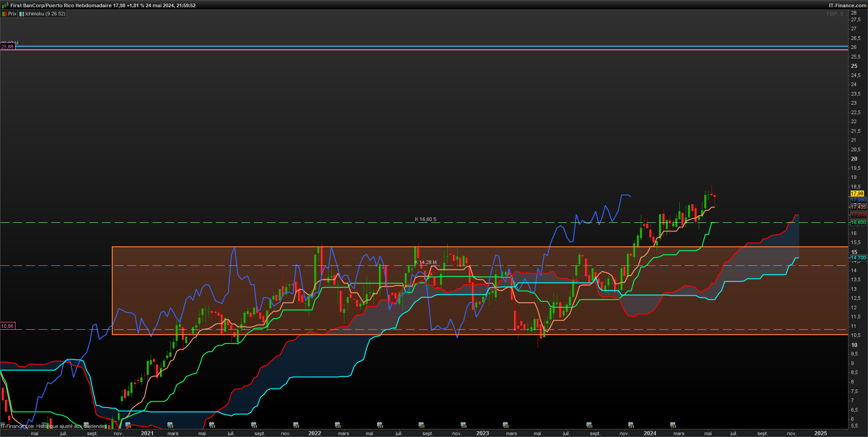Click the event calendar icon before sept. 2023

(x=589, y=425)
